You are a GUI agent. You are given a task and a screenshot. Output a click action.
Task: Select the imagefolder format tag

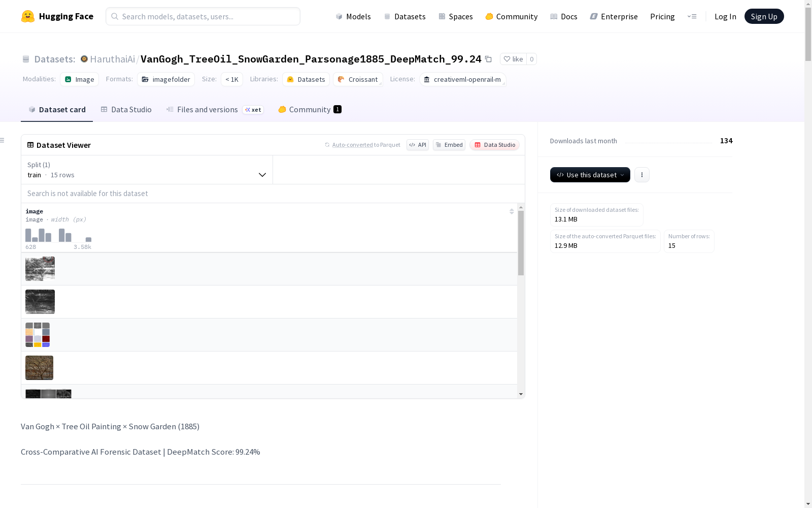tap(166, 79)
